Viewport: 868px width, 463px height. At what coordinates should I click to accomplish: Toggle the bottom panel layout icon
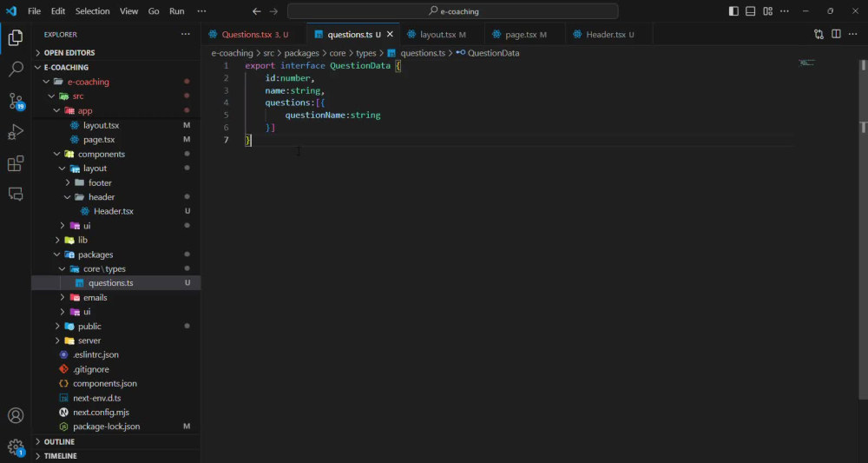click(750, 11)
